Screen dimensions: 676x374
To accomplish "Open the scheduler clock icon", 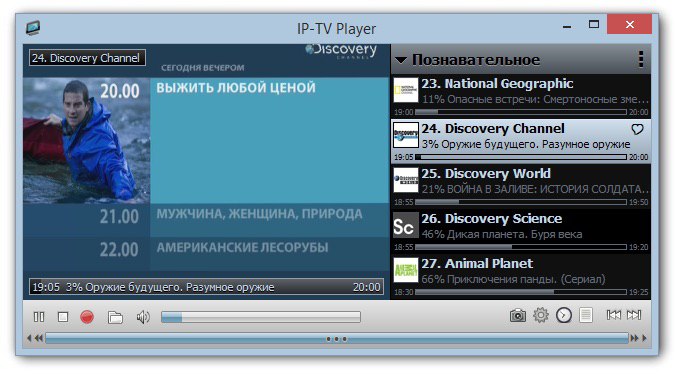I will pos(563,315).
